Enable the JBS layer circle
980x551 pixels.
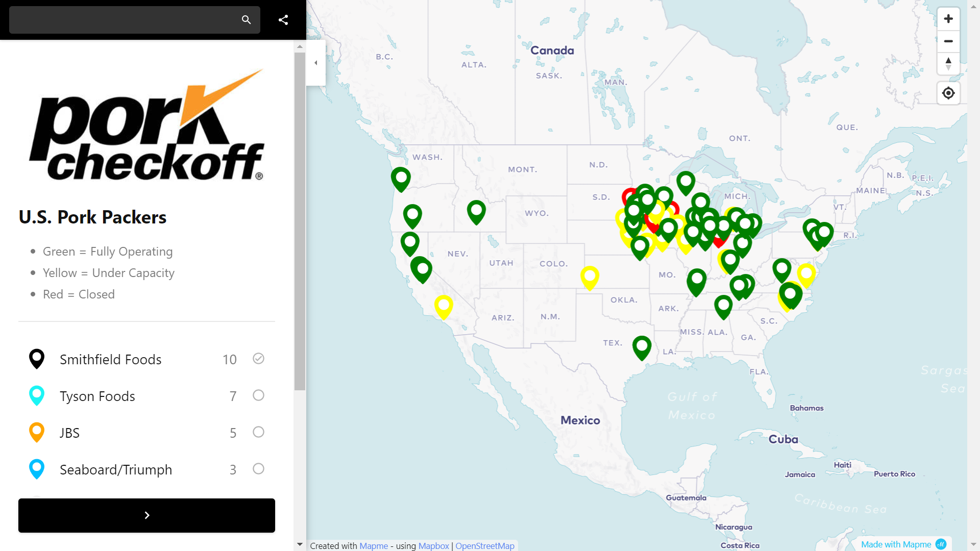pos(258,432)
